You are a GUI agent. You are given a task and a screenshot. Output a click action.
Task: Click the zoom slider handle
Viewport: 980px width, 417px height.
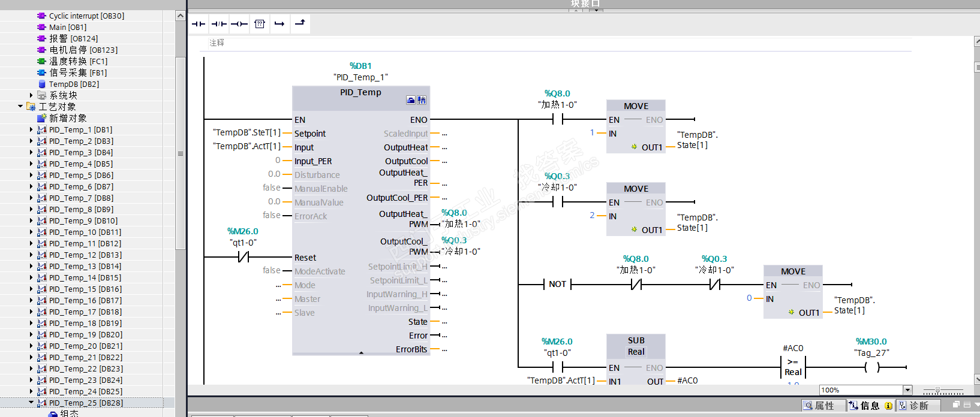coord(938,391)
